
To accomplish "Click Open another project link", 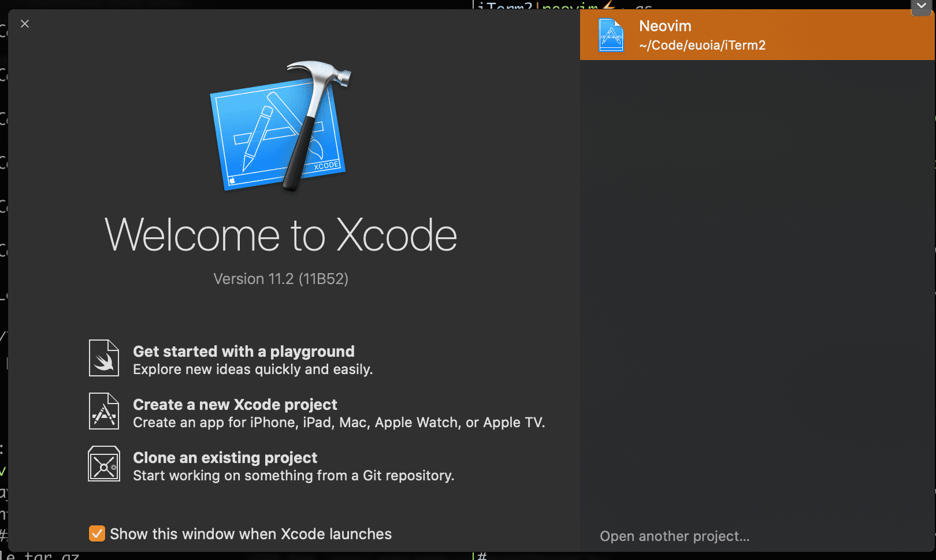I will pyautogui.click(x=674, y=536).
